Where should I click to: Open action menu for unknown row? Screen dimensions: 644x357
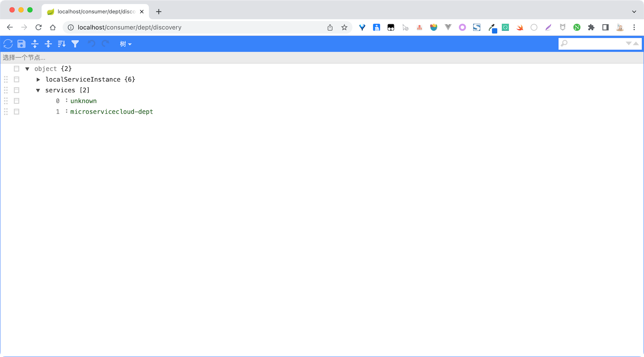pos(17,101)
